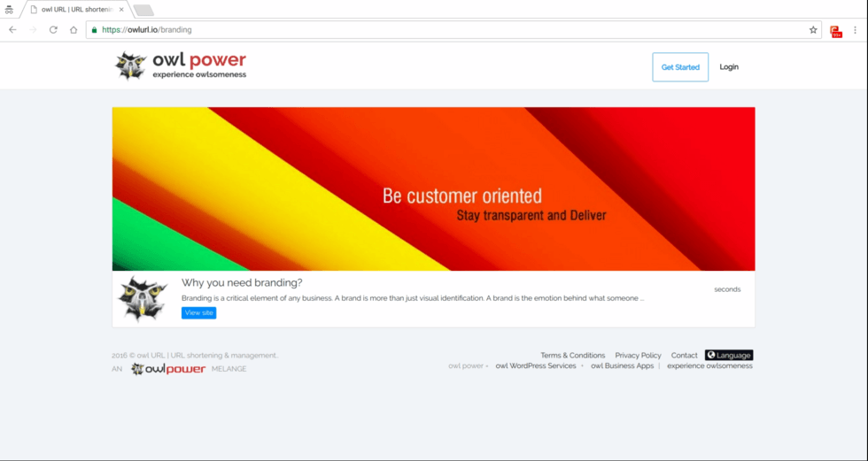Open owl Business Apps link
868x461 pixels.
click(622, 366)
